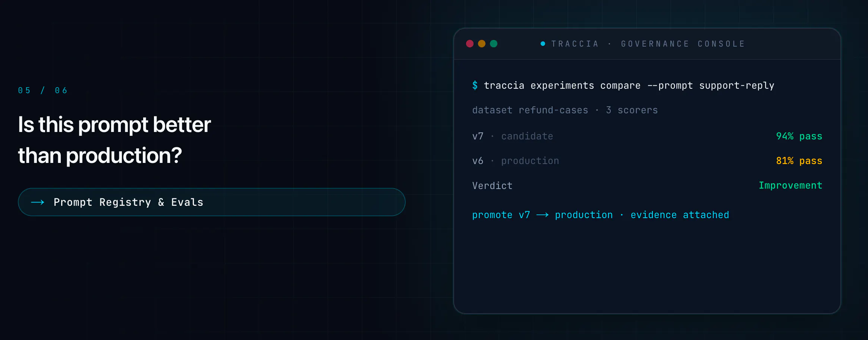Click the green maximize dot in console window

click(x=494, y=44)
